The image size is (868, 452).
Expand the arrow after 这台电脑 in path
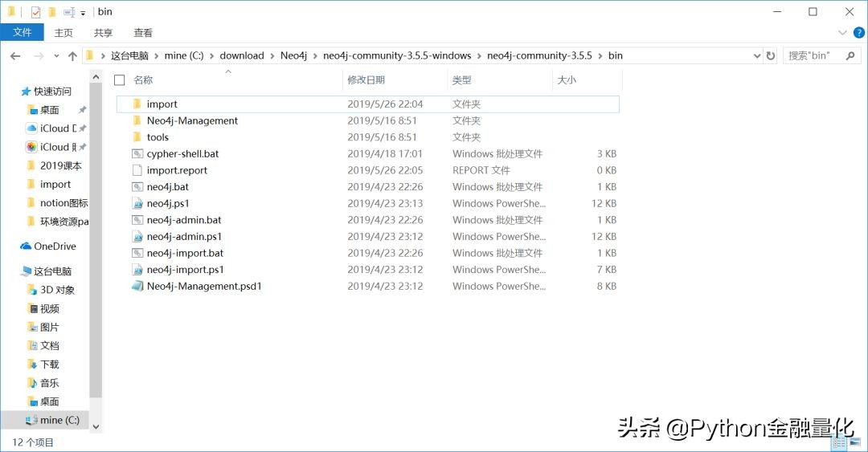[157, 56]
